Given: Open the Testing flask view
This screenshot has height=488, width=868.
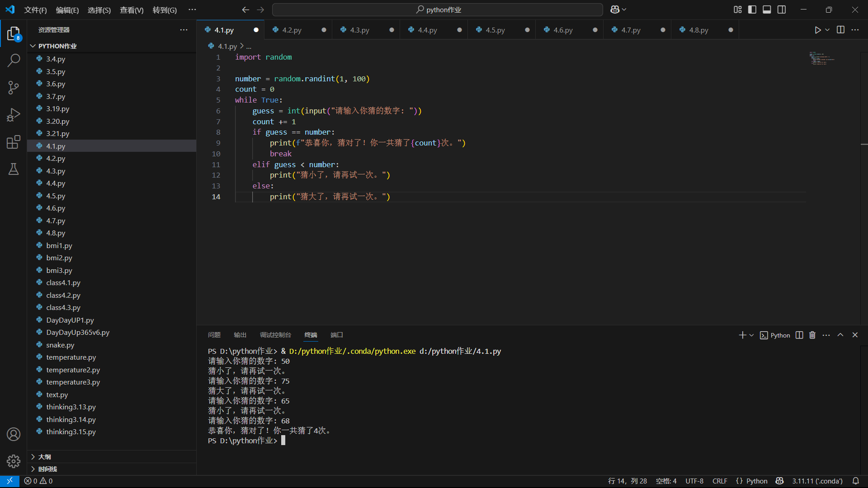Looking at the screenshot, I should point(14,169).
